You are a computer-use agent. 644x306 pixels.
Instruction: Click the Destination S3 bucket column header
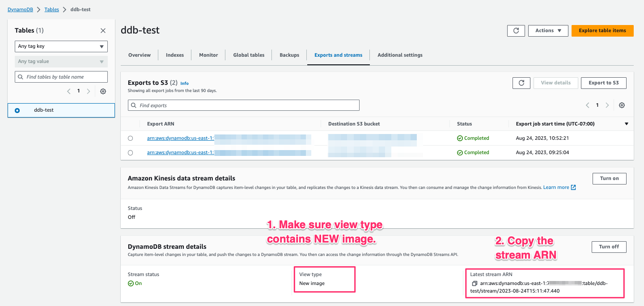coord(354,124)
